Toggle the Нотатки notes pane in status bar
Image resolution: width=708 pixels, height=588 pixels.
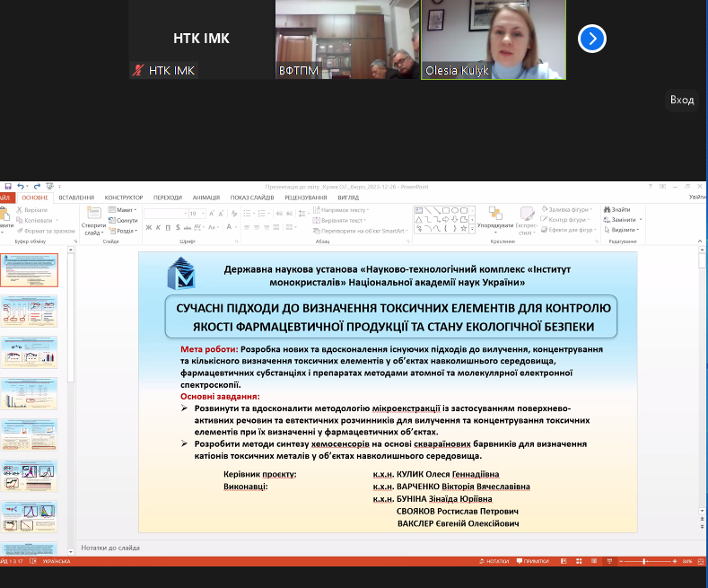pyautogui.click(x=493, y=561)
